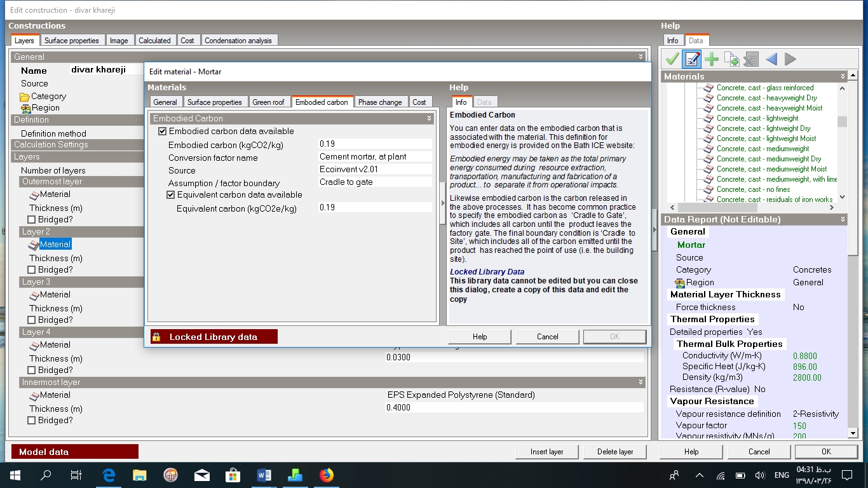Viewport: 868px width, 488px height.
Task: Click the help pane splitter arrow
Action: (x=442, y=203)
